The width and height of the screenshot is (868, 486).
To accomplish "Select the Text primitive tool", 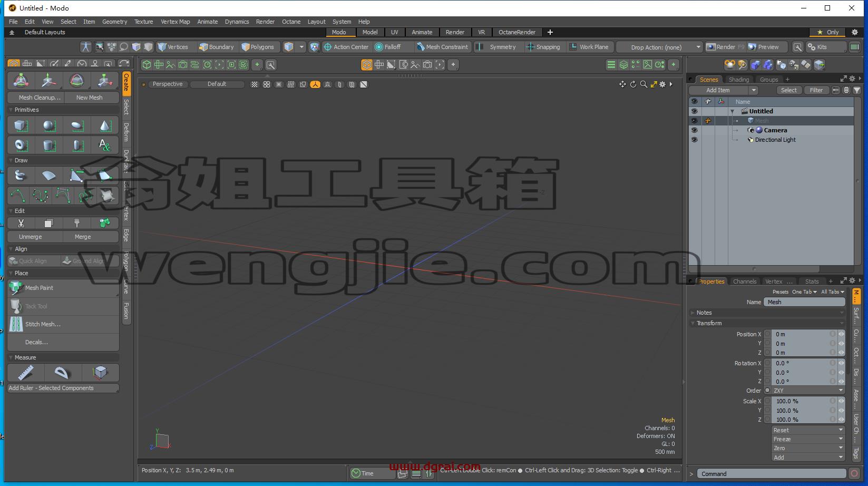I will [x=105, y=145].
